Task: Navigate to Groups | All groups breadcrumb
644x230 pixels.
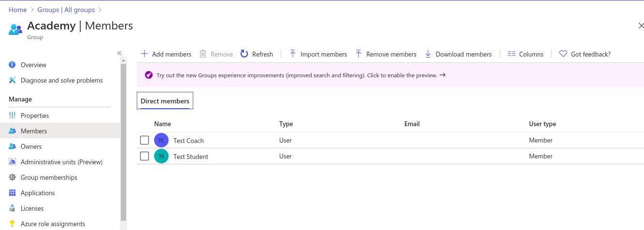Action: tap(66, 10)
